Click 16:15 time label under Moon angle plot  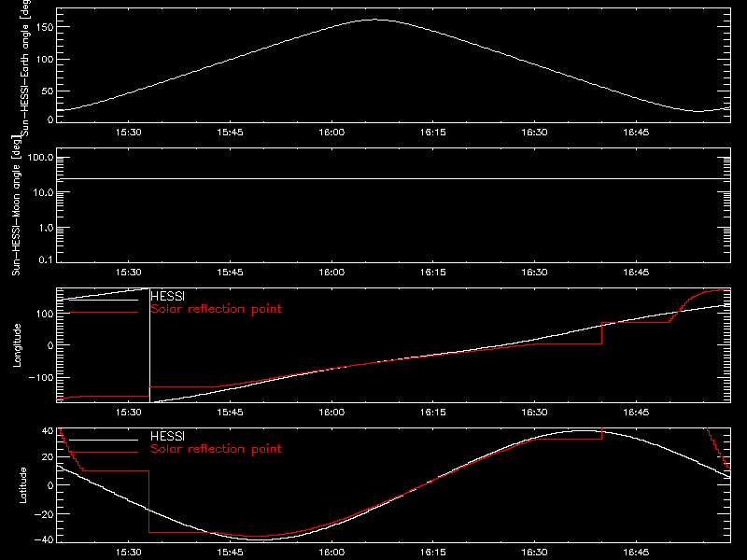pos(433,273)
